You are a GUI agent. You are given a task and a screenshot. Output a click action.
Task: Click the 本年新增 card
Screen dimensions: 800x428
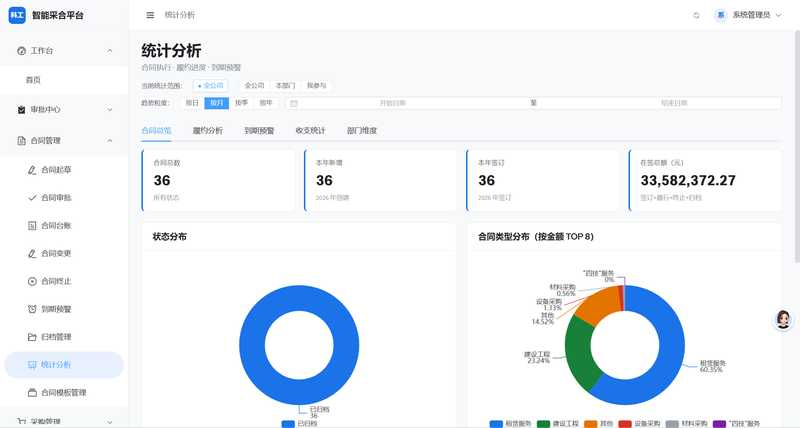(381, 181)
